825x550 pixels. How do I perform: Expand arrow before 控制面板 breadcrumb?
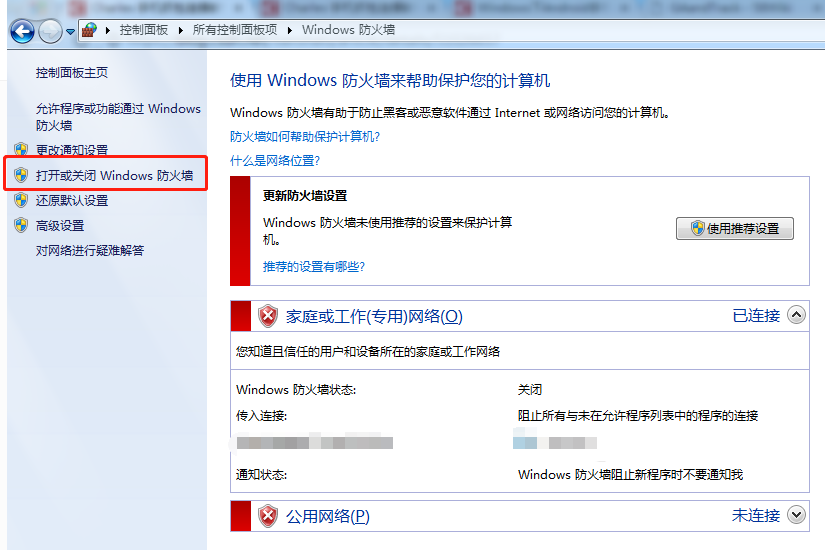[108, 31]
